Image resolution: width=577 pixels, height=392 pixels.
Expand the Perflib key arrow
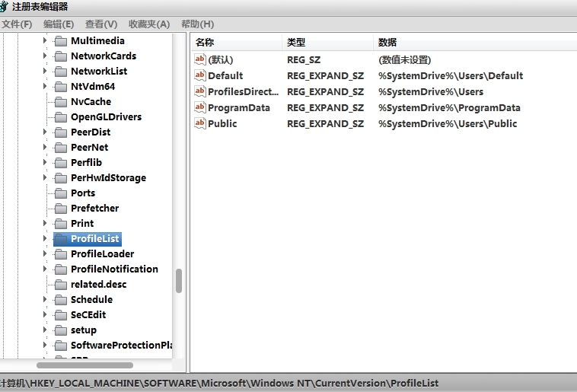click(x=45, y=162)
